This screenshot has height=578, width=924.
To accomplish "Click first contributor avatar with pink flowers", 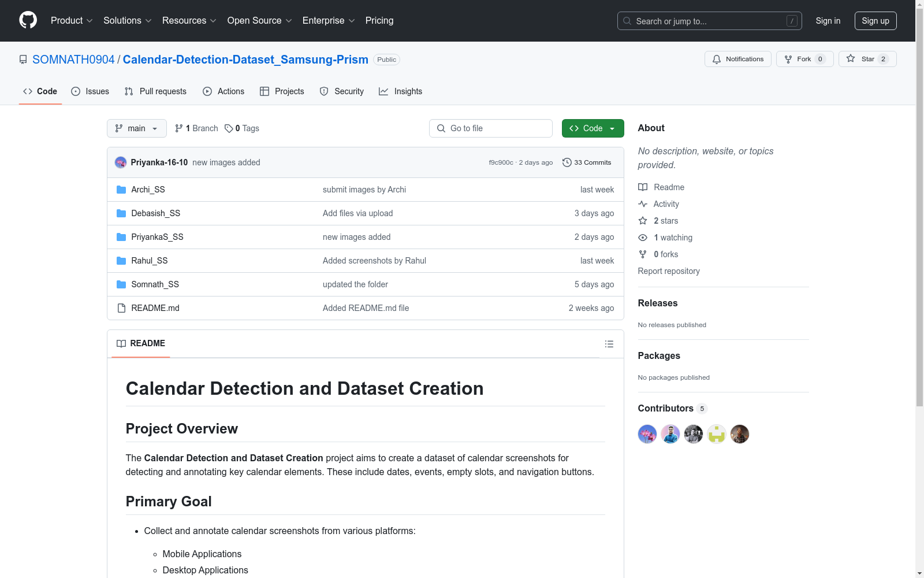I will (x=647, y=434).
